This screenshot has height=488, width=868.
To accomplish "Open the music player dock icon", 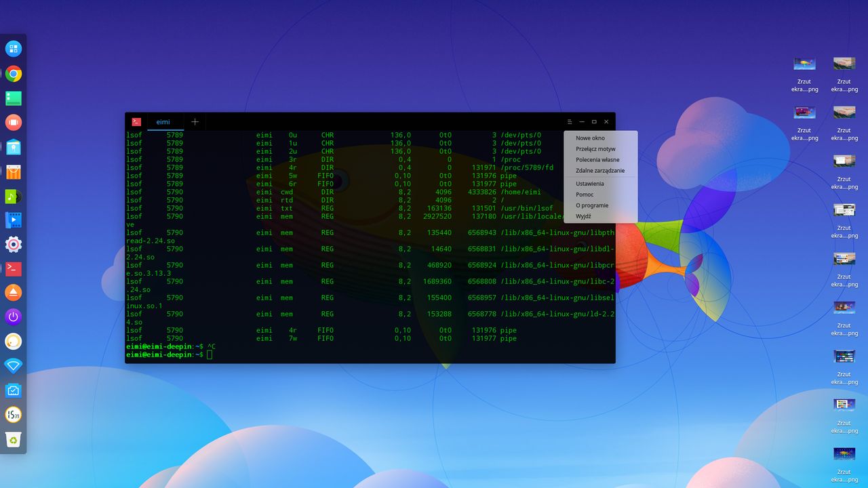I will point(14,196).
